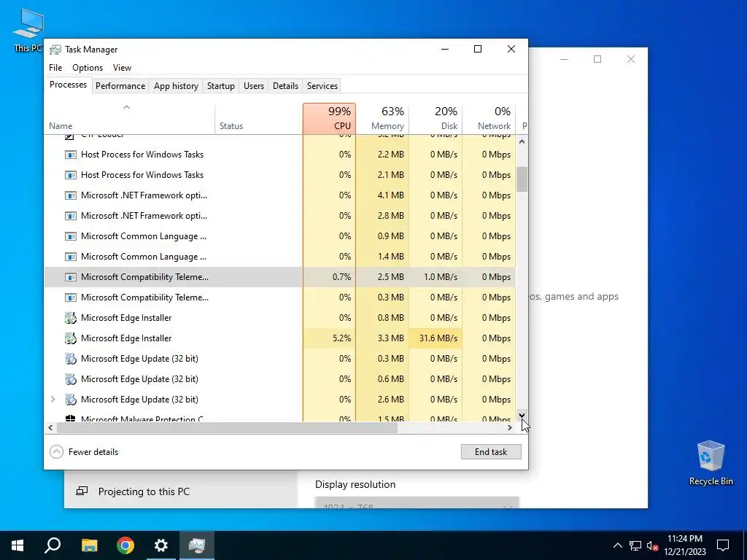Open the Display resolution dropdown in Settings
Screen dimensions: 747x560
click(x=417, y=503)
